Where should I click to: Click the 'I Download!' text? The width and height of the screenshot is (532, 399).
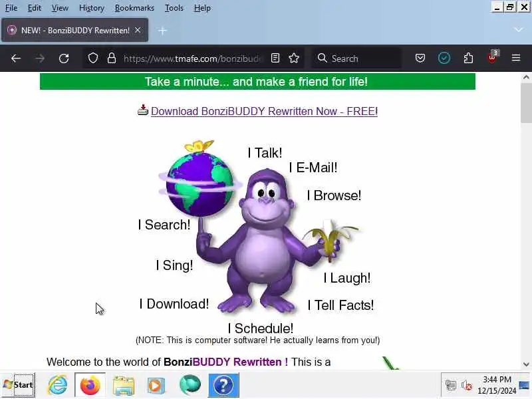(174, 304)
